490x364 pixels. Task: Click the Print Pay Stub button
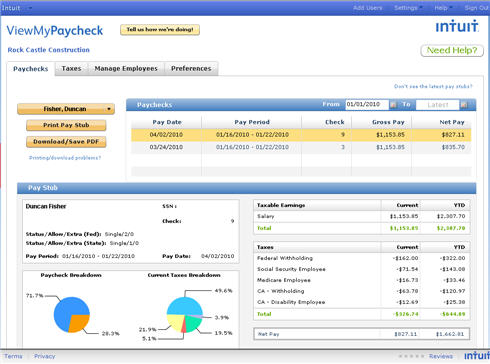click(x=66, y=125)
